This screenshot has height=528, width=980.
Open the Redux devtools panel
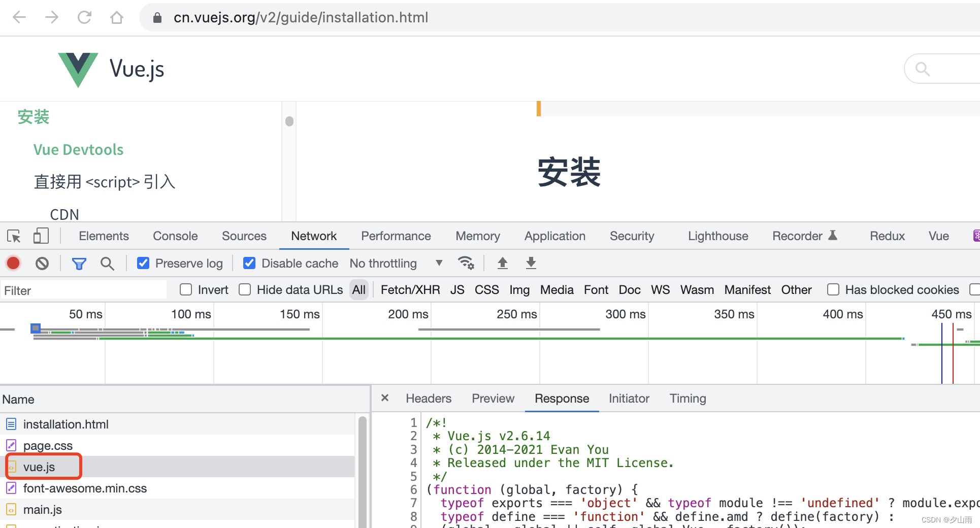pyautogui.click(x=888, y=236)
